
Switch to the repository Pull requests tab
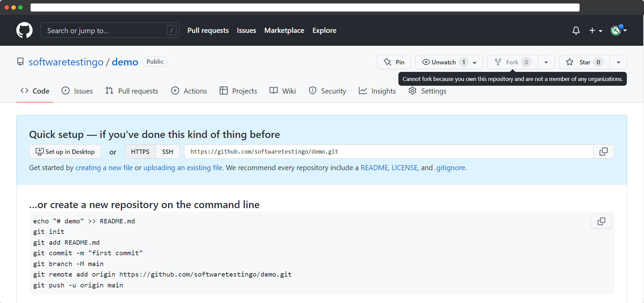[132, 91]
